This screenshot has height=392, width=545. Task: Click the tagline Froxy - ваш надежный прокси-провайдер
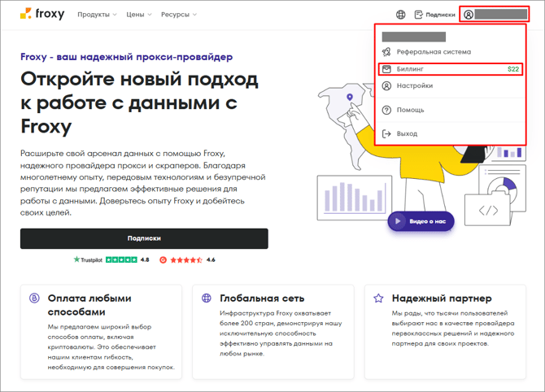pyautogui.click(x=127, y=57)
